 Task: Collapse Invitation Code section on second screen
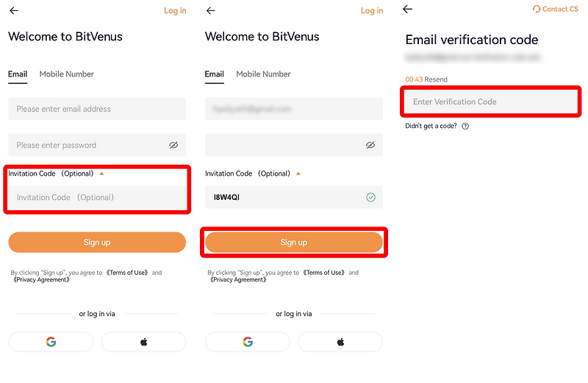(298, 173)
